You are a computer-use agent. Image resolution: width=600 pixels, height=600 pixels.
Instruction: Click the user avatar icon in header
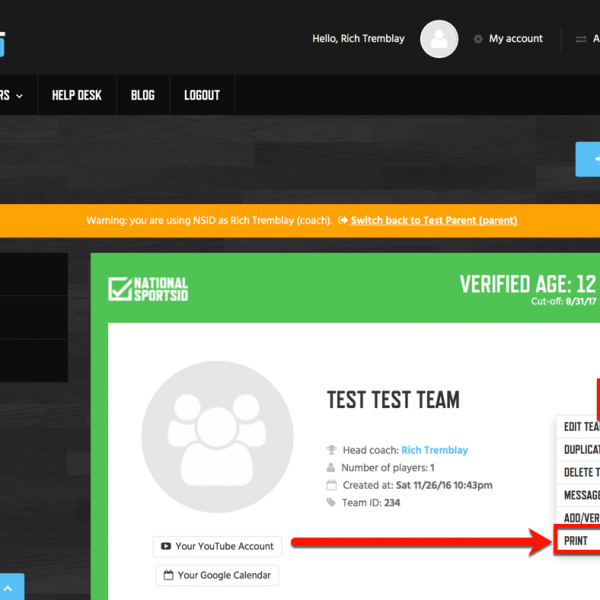[439, 39]
